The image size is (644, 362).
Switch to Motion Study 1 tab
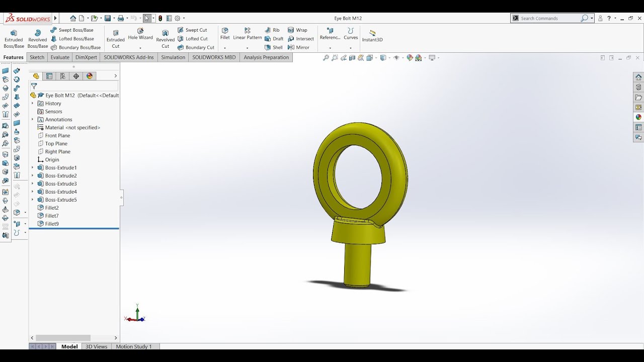134,346
